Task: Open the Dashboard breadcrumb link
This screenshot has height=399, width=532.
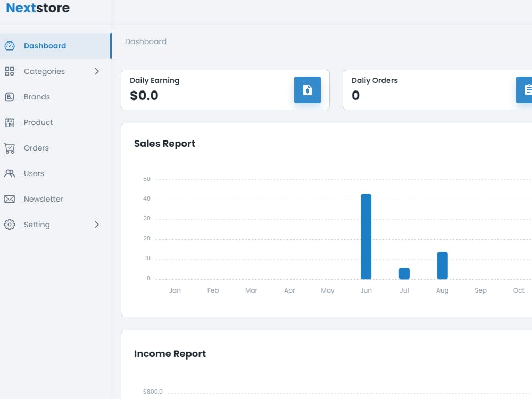Action: 145,41
